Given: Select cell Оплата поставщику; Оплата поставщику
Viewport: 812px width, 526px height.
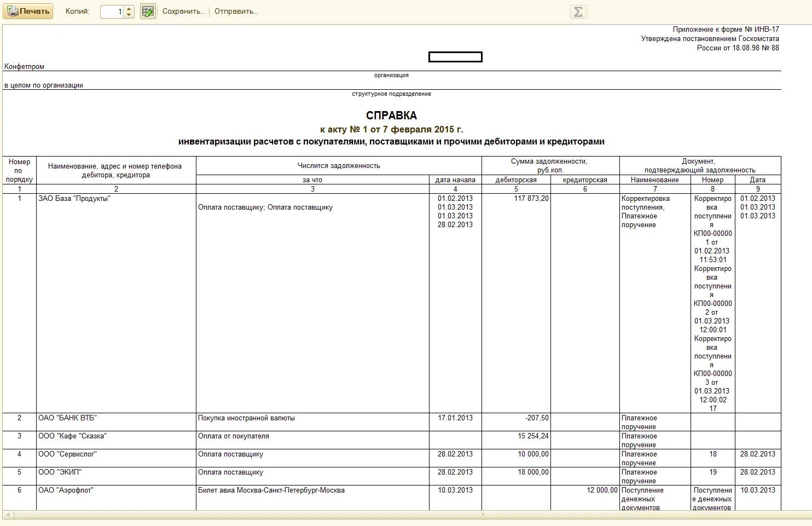Looking at the screenshot, I should point(312,303).
